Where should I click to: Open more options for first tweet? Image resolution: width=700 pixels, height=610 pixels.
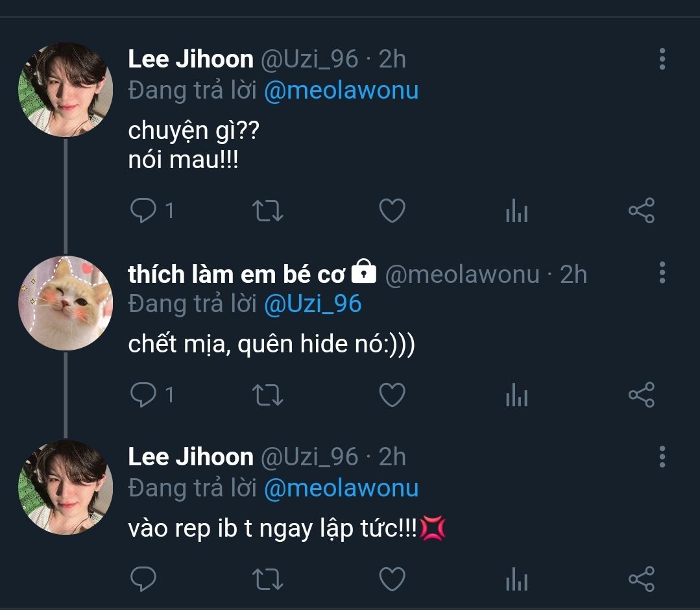pos(662,59)
